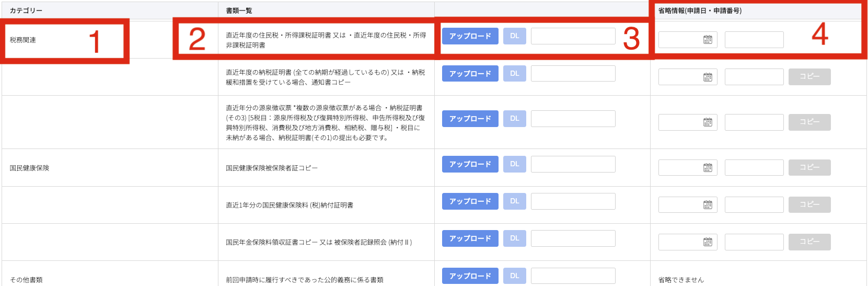
Task: Click file name field in 住民税課税証明書 row
Action: (573, 36)
